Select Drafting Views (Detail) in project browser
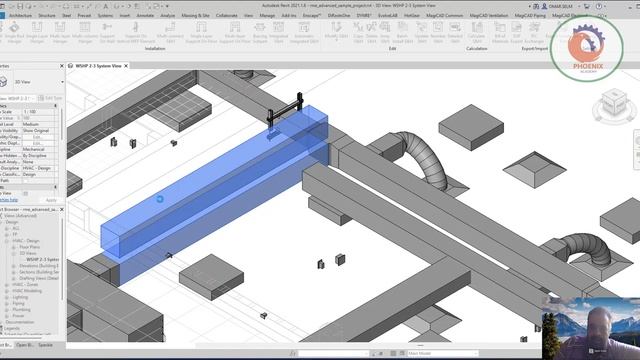Screen dimensions: 640x360 pyautogui.click(x=39, y=278)
